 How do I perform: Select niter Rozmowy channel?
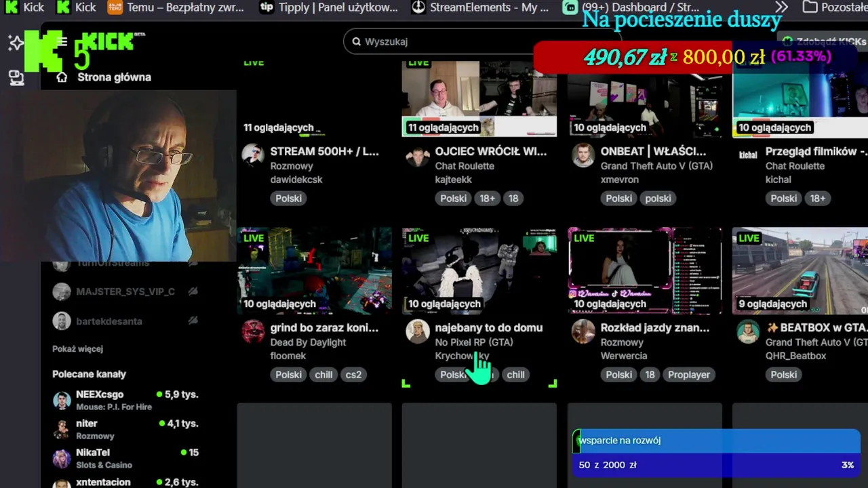pos(125,429)
